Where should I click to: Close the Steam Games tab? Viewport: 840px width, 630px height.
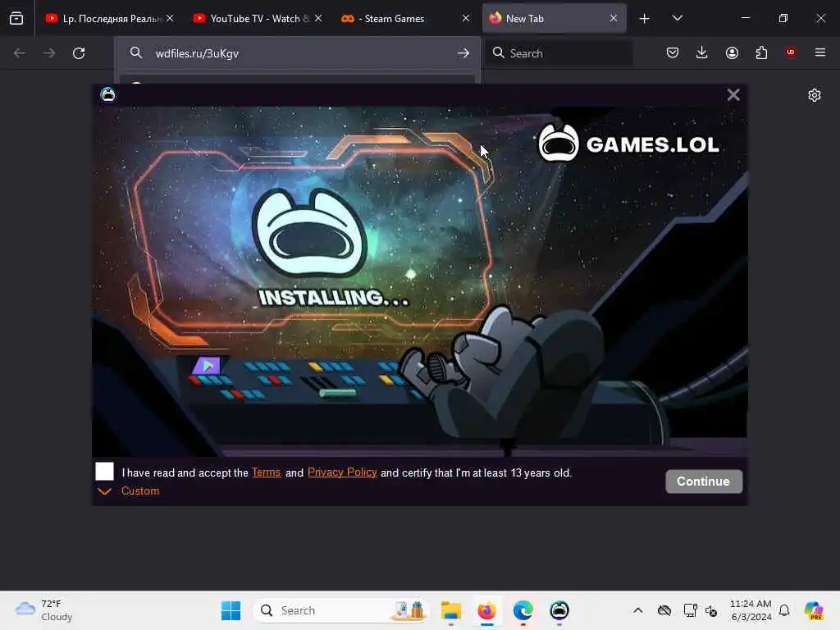coord(466,18)
